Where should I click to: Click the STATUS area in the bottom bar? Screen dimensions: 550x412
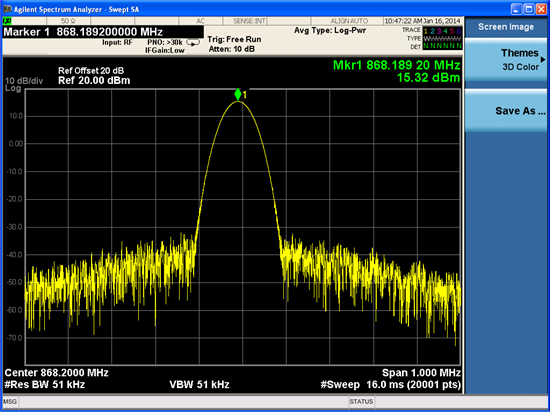click(x=361, y=401)
